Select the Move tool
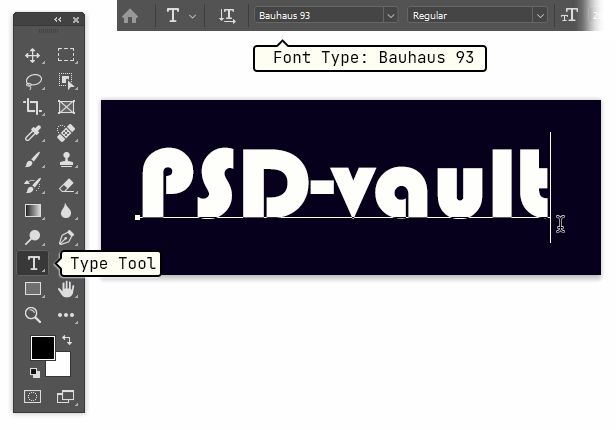616x430 pixels. point(33,56)
